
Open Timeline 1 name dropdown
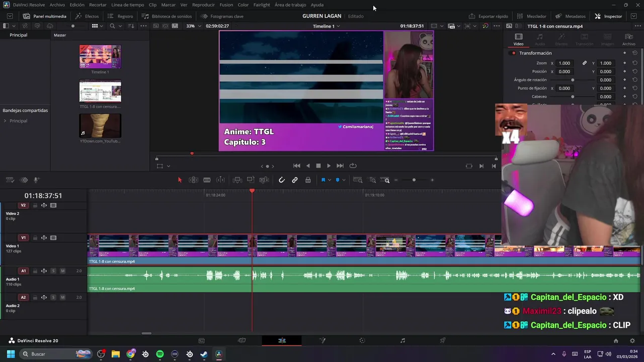click(326, 26)
